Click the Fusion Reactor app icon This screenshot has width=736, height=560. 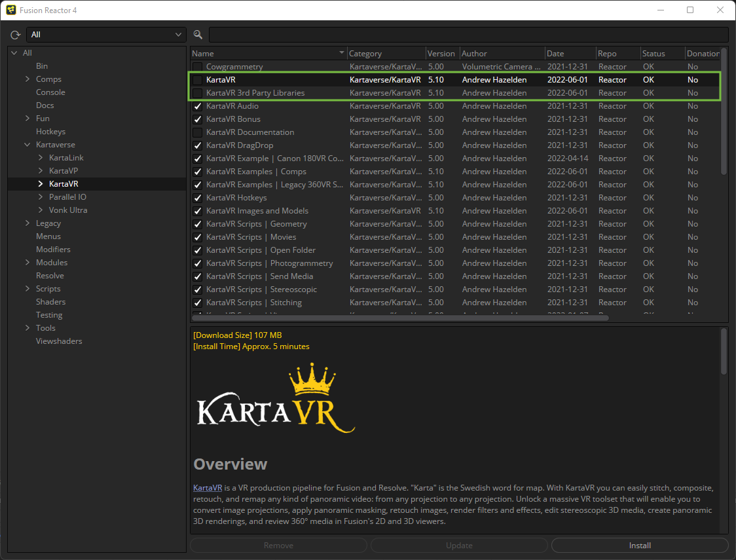coord(10,10)
